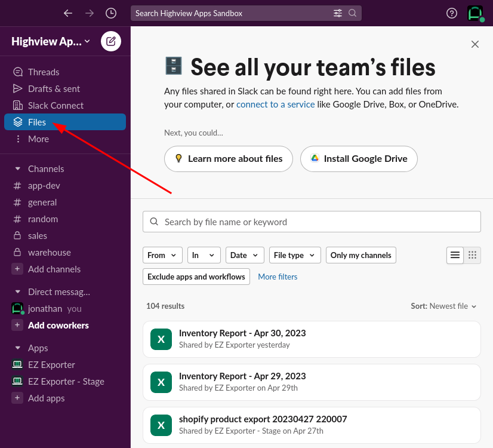Viewport: 493px width, 448px height.
Task: Open the private sales channel
Action: (65, 235)
